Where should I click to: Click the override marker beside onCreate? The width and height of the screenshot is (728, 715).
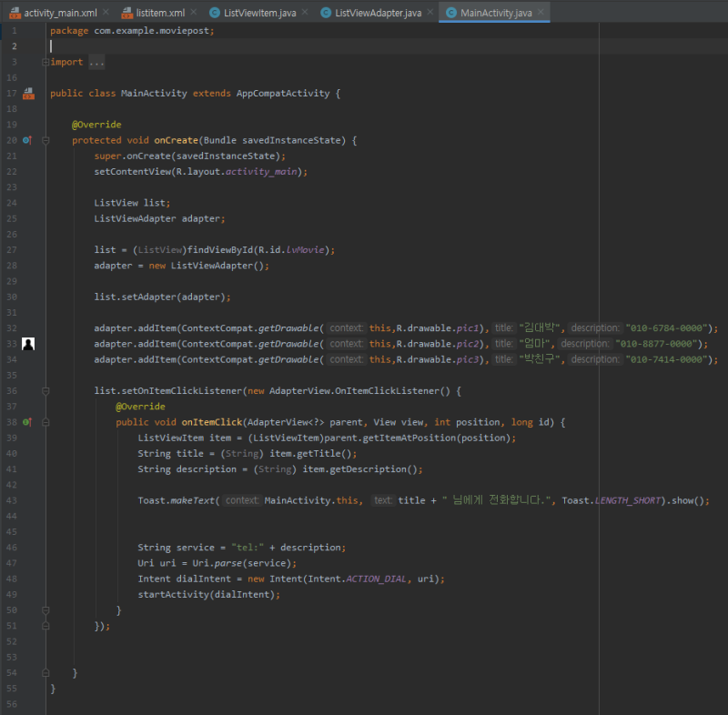27,140
